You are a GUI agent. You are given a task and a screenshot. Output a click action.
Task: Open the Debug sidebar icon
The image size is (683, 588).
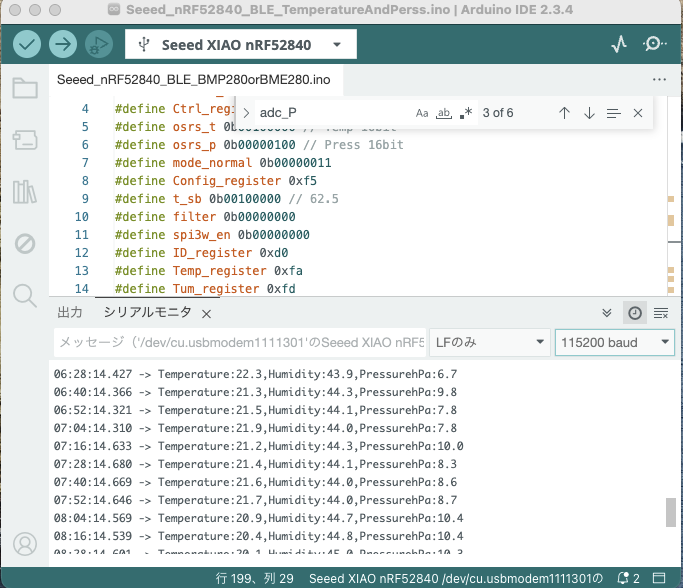coord(25,244)
